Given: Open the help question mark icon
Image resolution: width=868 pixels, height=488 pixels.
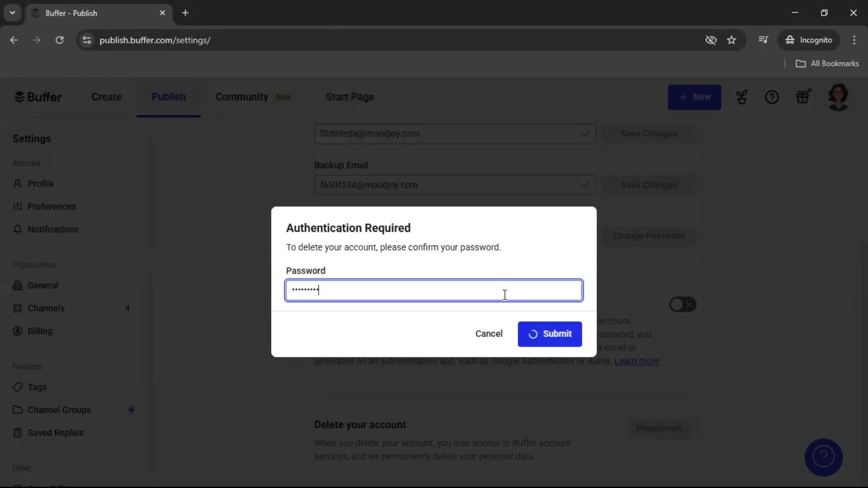Looking at the screenshot, I should (772, 97).
